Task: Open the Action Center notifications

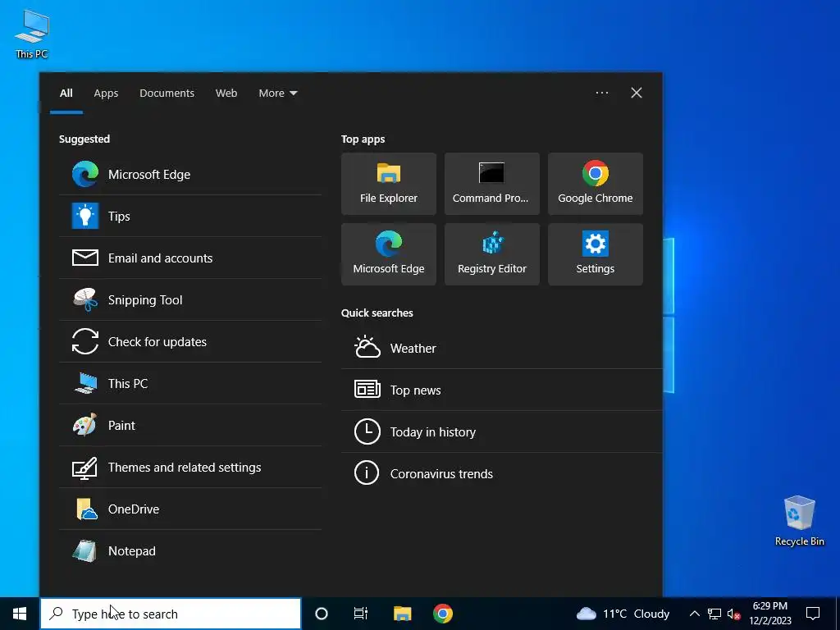Action: click(813, 614)
